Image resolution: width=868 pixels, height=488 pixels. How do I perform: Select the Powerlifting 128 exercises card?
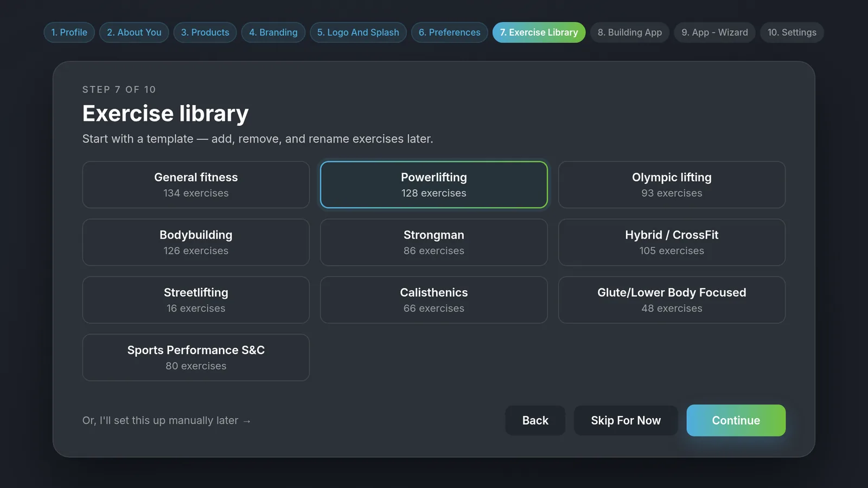pyautogui.click(x=434, y=185)
